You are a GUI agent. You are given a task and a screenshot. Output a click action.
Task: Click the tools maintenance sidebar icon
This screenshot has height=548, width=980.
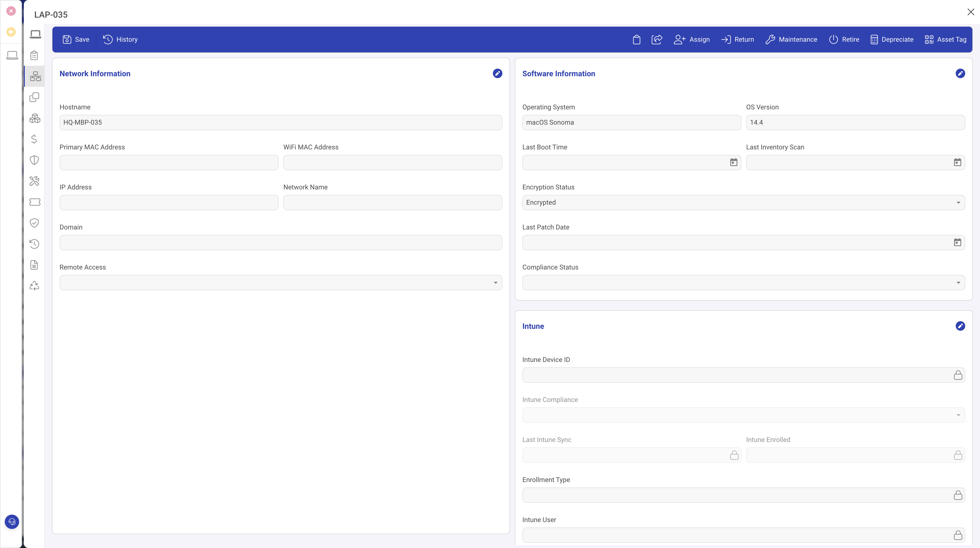[34, 181]
